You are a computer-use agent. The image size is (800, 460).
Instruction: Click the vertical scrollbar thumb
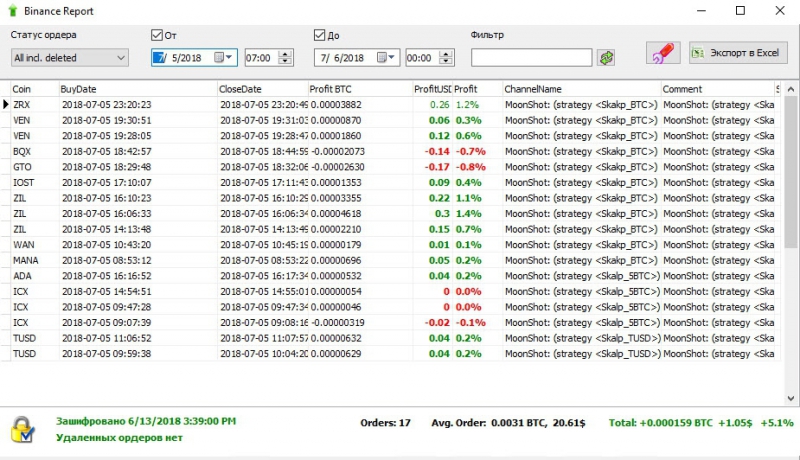(x=791, y=173)
